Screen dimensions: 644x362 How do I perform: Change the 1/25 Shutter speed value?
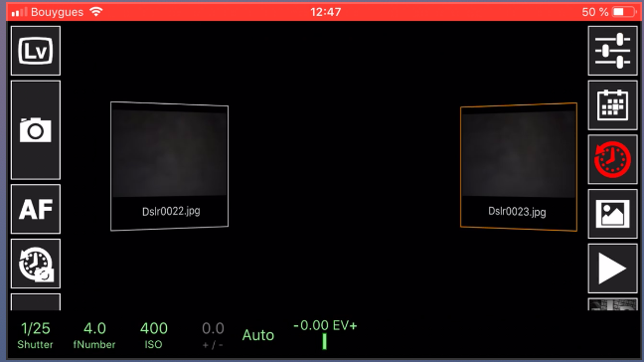click(36, 335)
